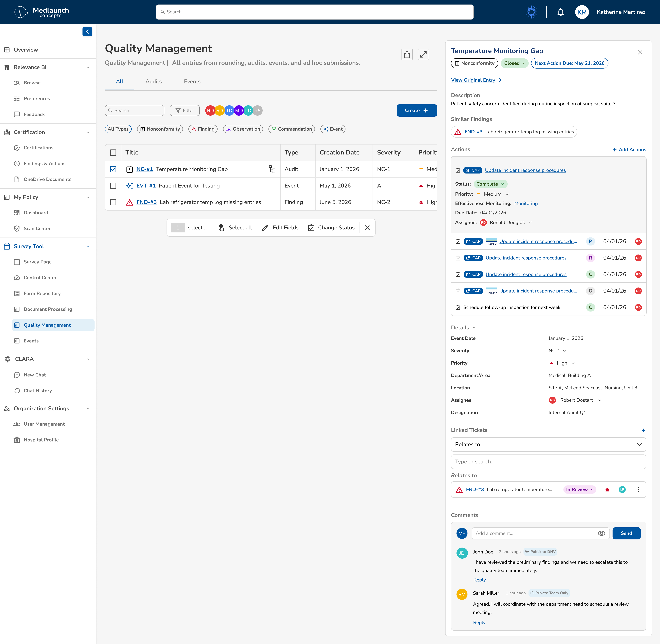The width and height of the screenshot is (660, 644).
Task: Open the Relates to dropdown
Action: 548,444
